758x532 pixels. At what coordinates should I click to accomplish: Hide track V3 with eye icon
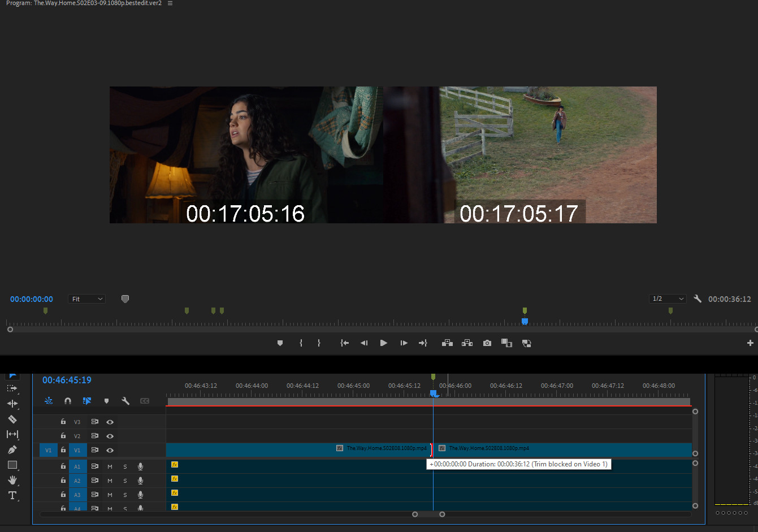110,422
